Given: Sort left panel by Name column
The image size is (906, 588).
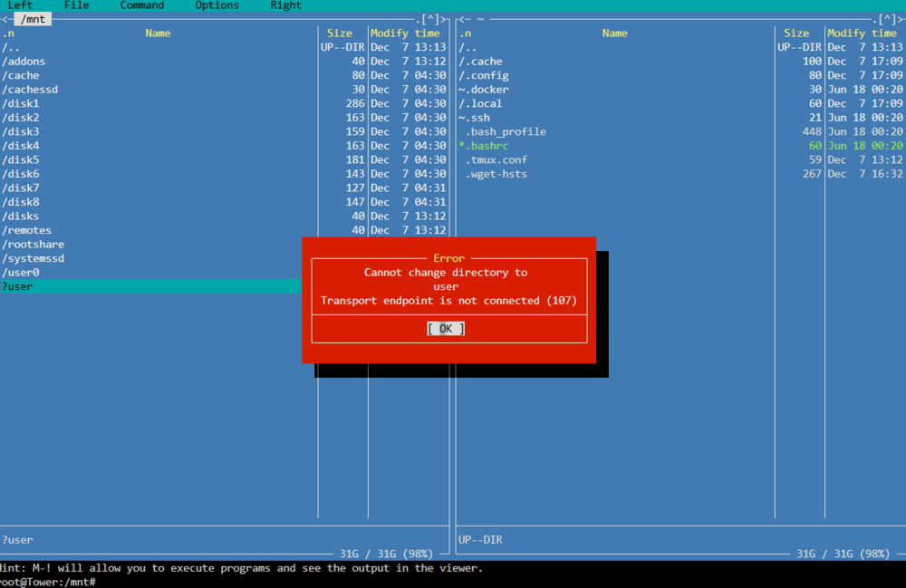Looking at the screenshot, I should point(158,33).
